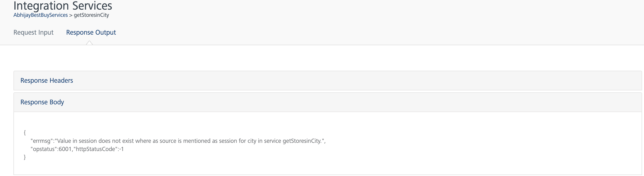Click the breadcrumb separator arrow
This screenshot has height=176, width=644.
click(x=71, y=15)
